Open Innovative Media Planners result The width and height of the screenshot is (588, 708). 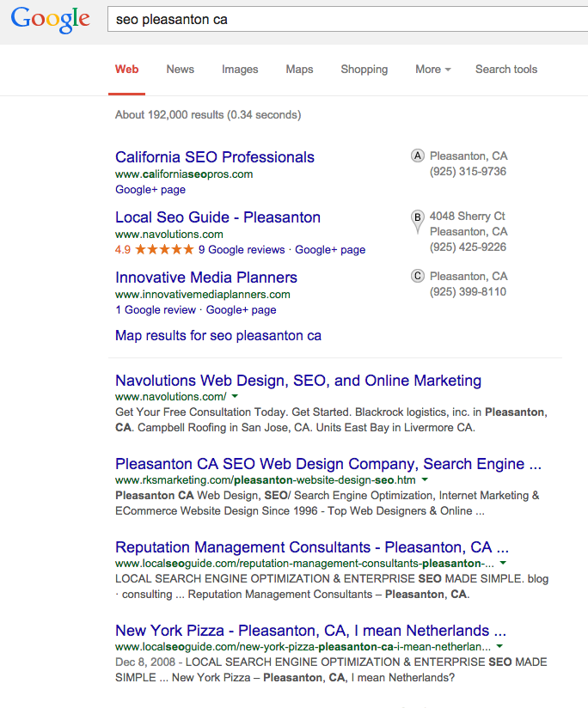pyautogui.click(x=206, y=278)
